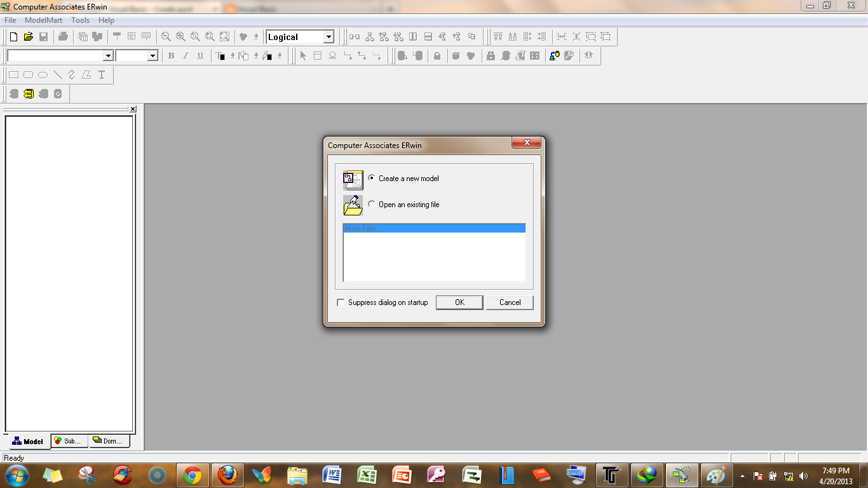Viewport: 868px width, 488px height.
Task: Select the Ellipse shape tool
Action: click(43, 75)
